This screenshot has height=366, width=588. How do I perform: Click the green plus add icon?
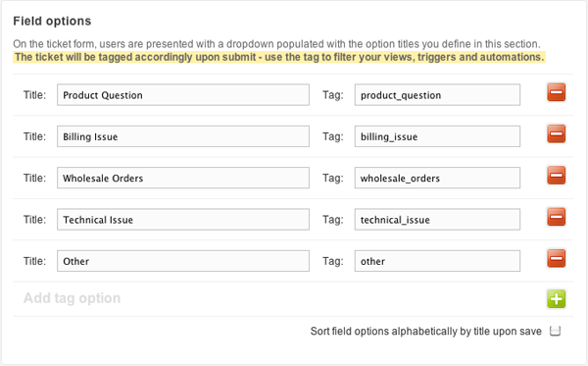(x=556, y=299)
